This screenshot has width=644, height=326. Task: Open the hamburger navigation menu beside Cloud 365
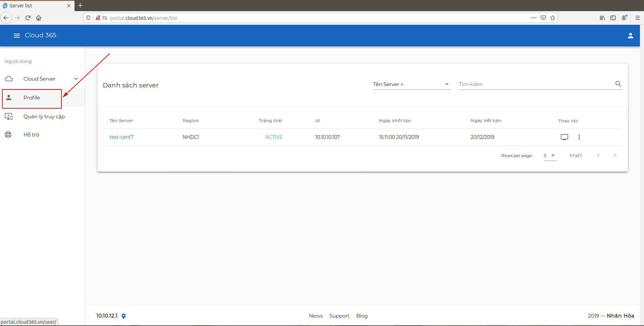[16, 35]
